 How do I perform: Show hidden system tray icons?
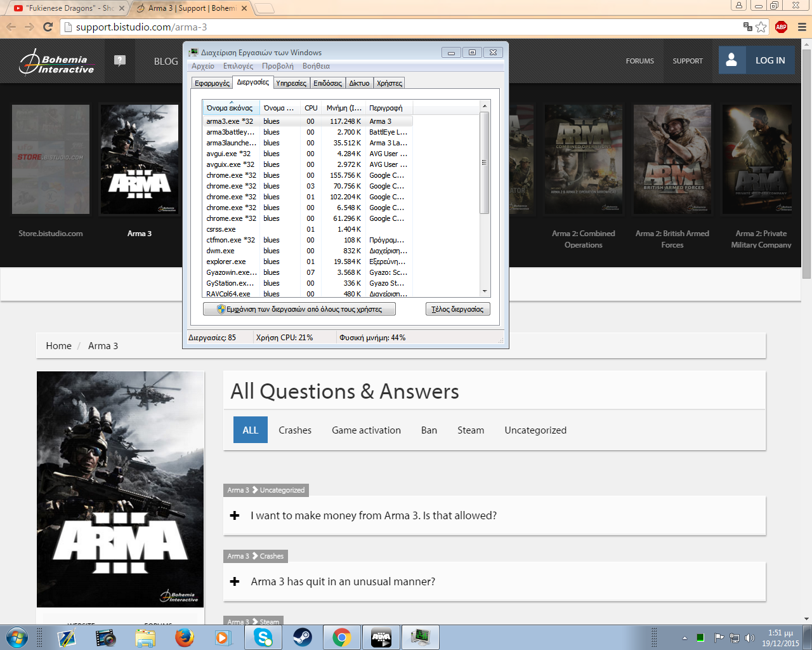tap(684, 637)
